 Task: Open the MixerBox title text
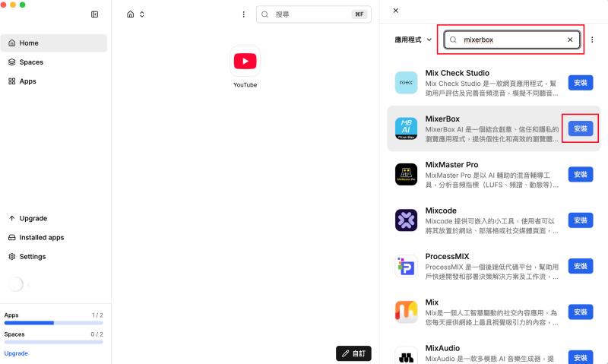tap(442, 119)
